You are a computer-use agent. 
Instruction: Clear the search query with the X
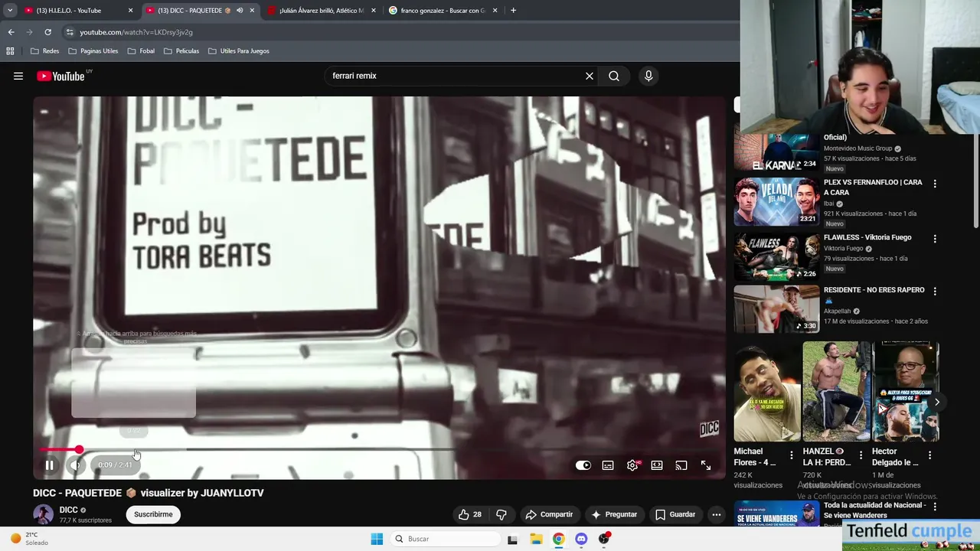[x=590, y=76]
